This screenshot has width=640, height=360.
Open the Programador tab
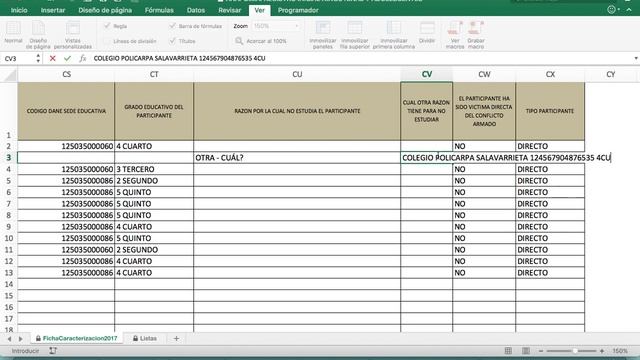coord(298,10)
